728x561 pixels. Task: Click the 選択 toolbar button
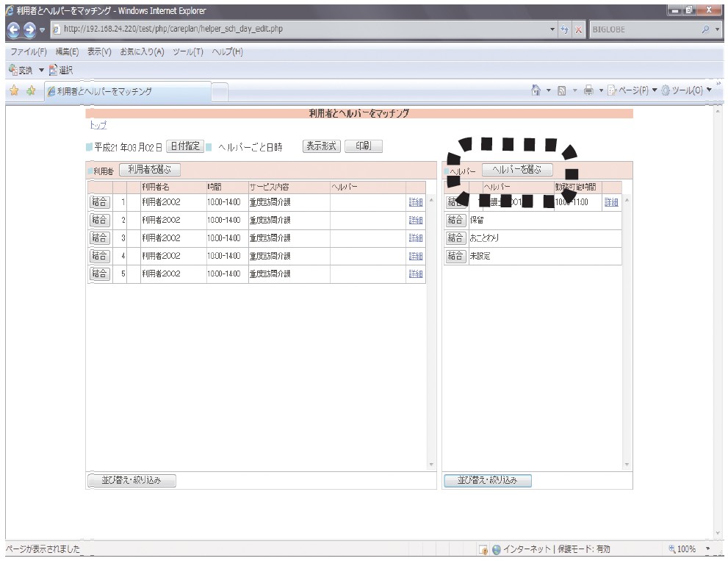point(61,70)
